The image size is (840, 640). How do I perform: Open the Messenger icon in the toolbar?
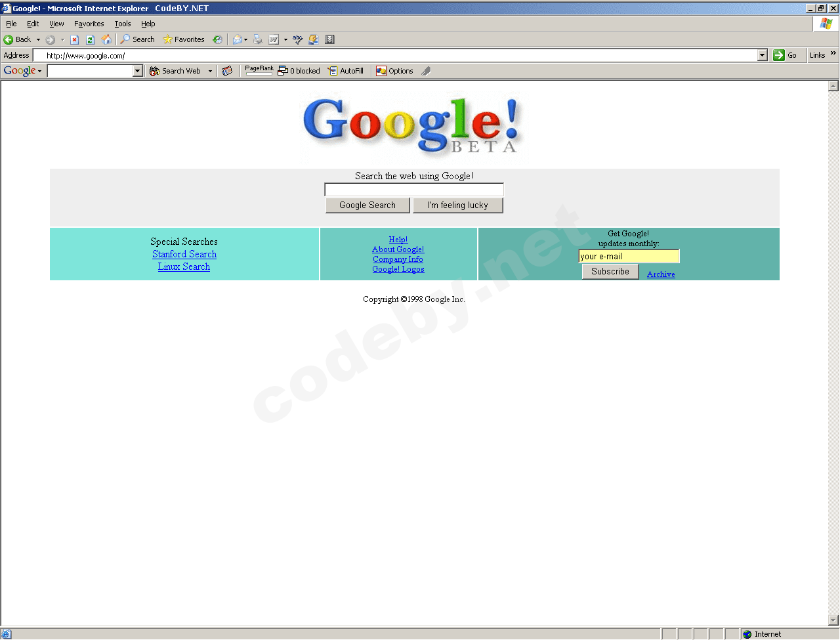[314, 39]
